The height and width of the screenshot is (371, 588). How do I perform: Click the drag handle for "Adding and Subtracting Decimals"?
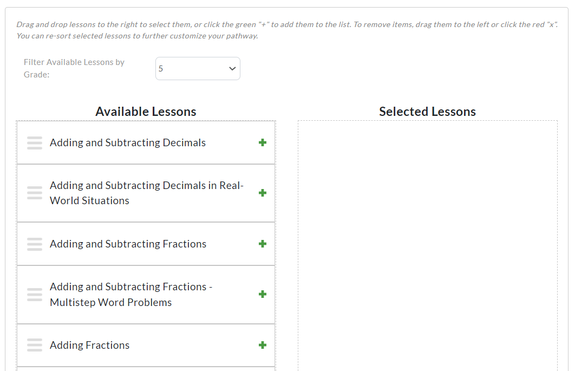point(34,142)
